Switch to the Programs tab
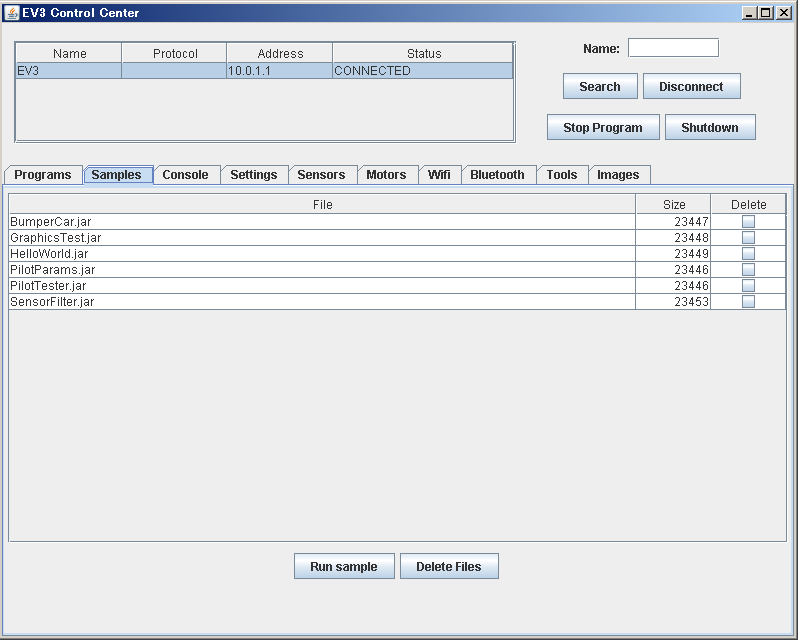 click(43, 174)
